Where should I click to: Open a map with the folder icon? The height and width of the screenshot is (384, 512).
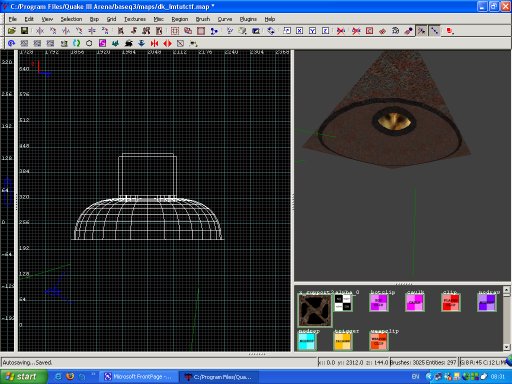12,31
